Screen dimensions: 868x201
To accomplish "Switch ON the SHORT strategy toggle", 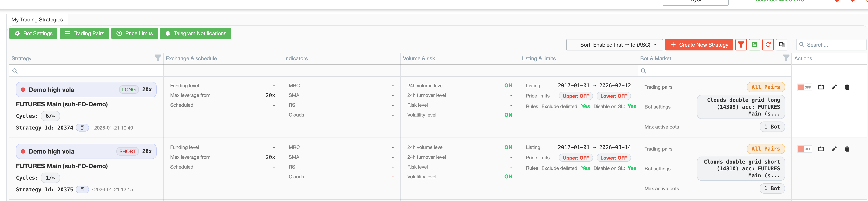I will coord(805,149).
